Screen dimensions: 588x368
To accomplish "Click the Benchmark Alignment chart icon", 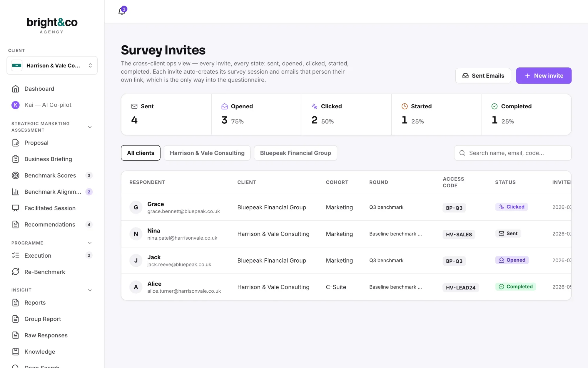I will [x=16, y=192].
